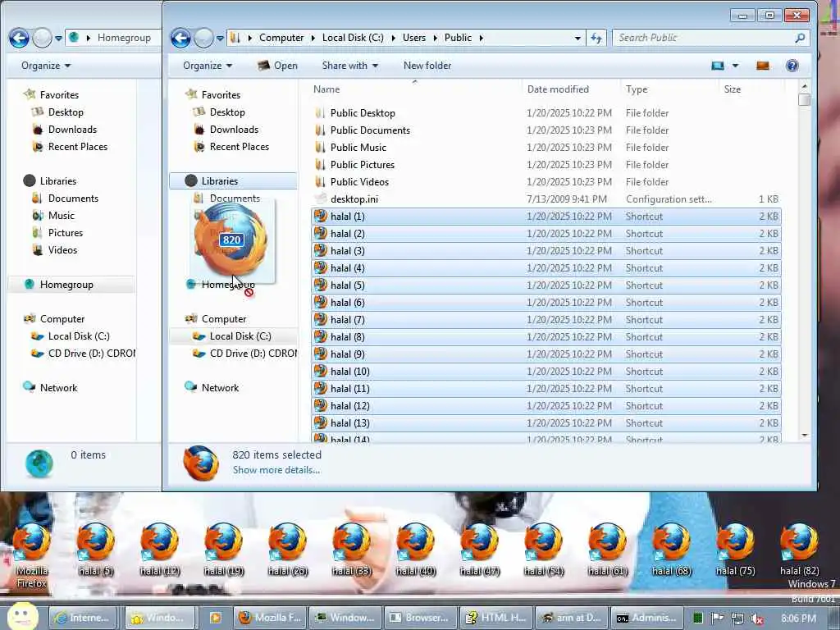Click Local Disk (C:) breadcrumb segment
Image resolution: width=840 pixels, height=630 pixels.
coord(353,38)
